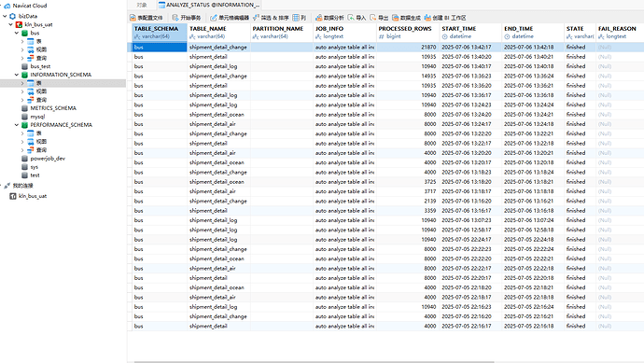Open the 列 columns selector

300,18
